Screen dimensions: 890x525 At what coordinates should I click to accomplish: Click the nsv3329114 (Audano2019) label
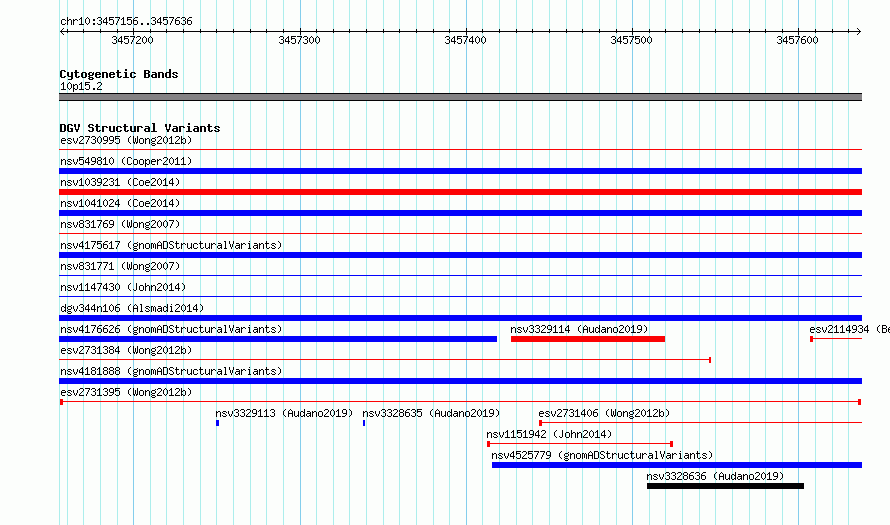(579, 329)
